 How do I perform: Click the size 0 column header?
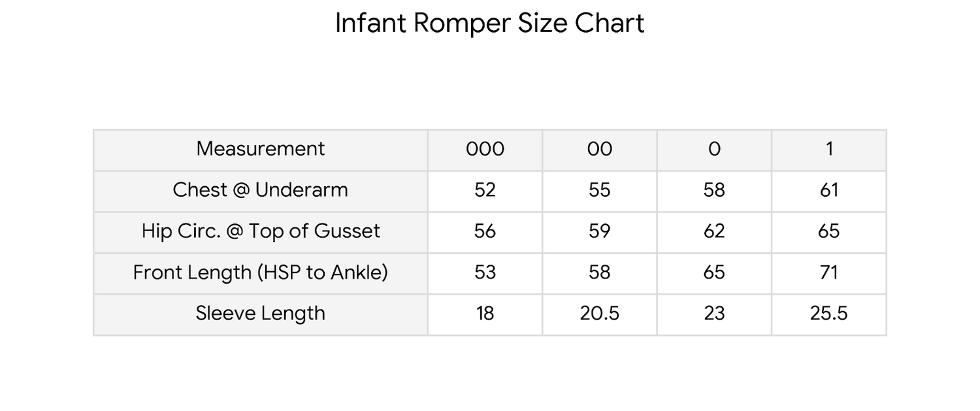click(x=714, y=149)
